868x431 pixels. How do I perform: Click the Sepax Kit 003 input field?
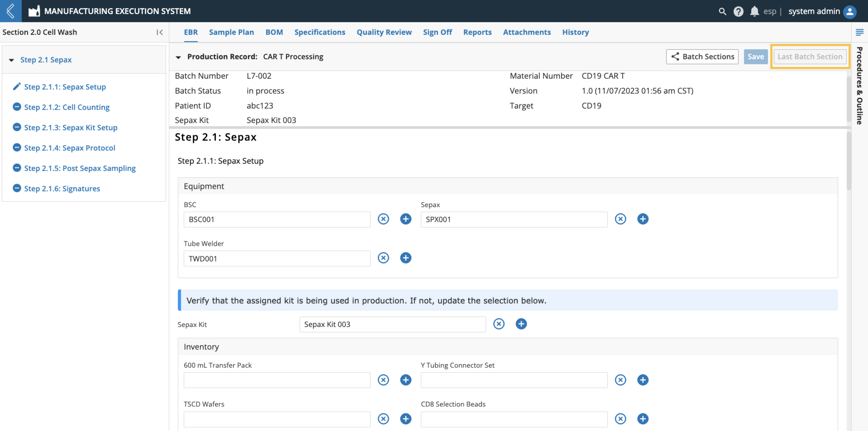coord(393,324)
